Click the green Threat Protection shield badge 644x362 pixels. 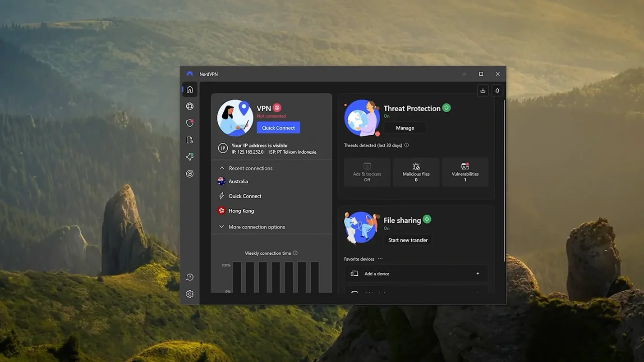pyautogui.click(x=446, y=108)
